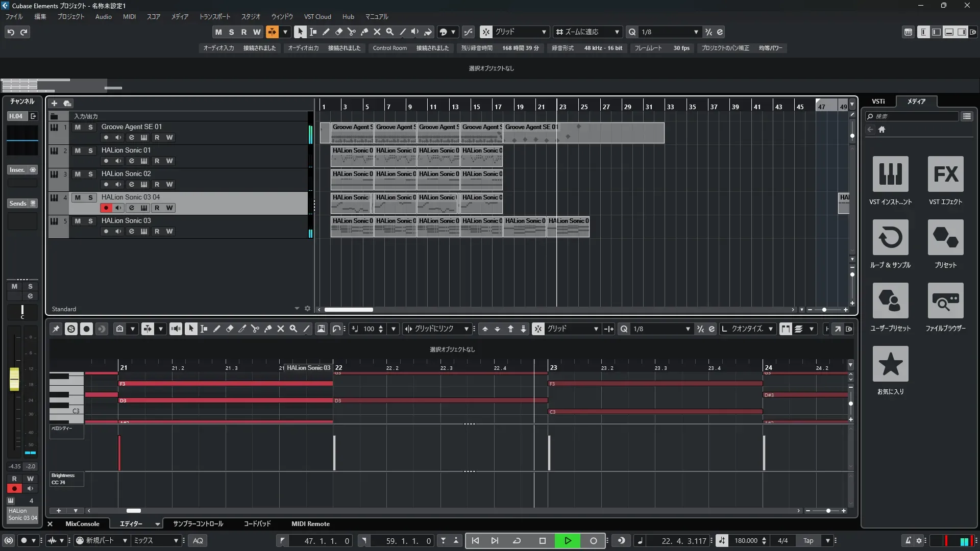Open the トランスポート menu

click(214, 16)
